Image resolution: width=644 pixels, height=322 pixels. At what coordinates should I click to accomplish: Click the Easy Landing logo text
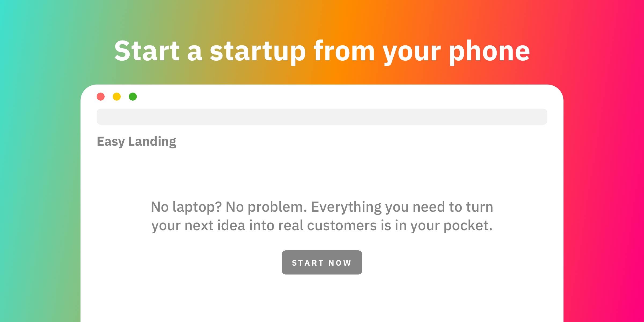point(136,141)
